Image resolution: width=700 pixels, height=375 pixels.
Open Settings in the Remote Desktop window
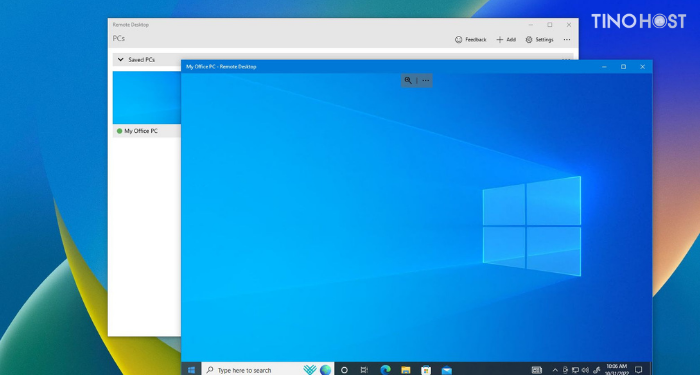click(540, 40)
